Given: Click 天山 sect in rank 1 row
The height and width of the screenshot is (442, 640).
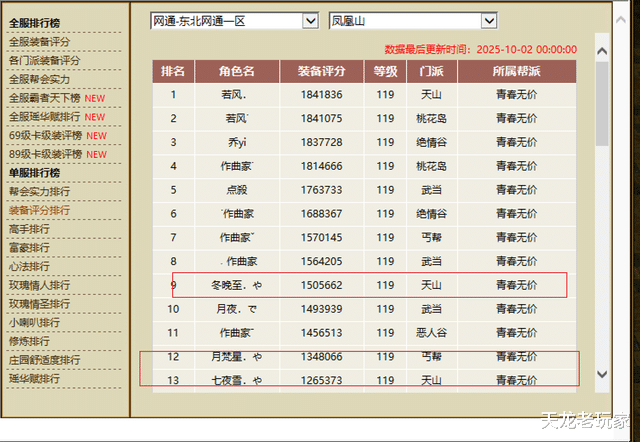Looking at the screenshot, I should (x=431, y=95).
